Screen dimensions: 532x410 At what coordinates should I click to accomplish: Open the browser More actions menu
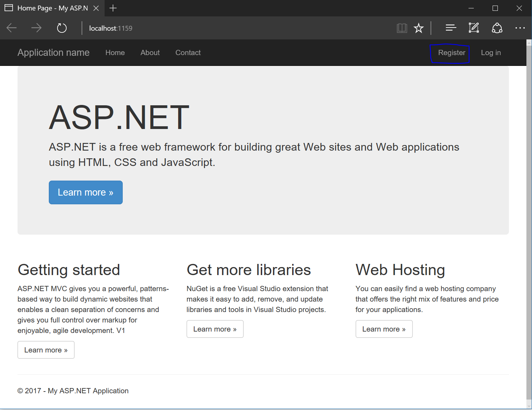[520, 28]
